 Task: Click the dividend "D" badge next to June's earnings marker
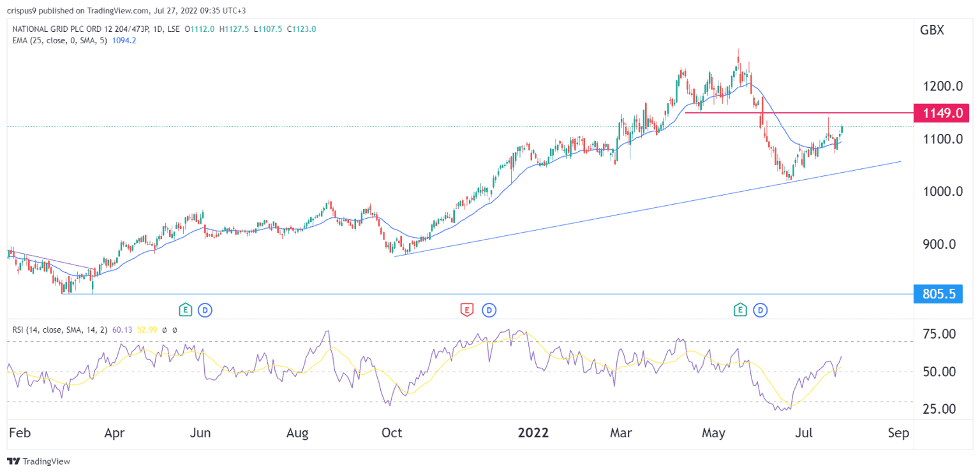click(206, 310)
